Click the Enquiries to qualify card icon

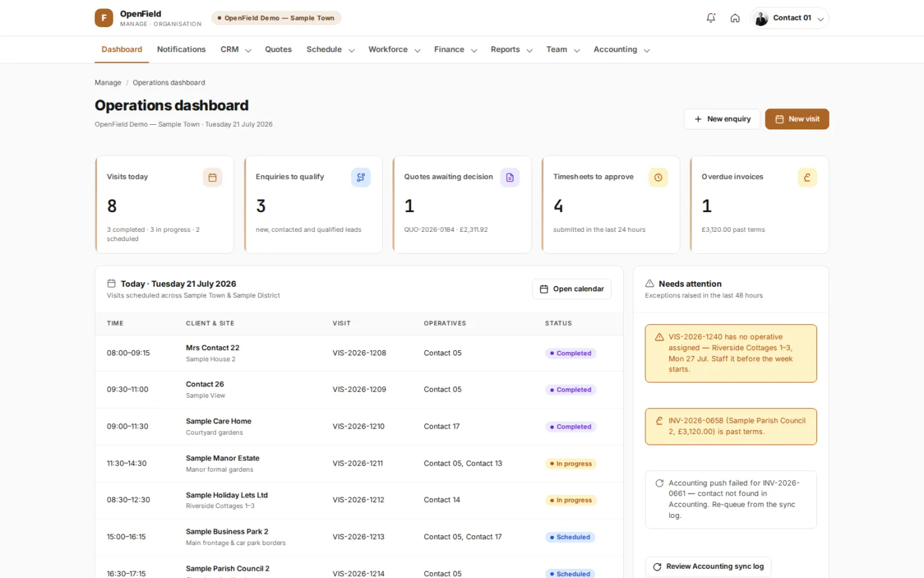click(360, 177)
